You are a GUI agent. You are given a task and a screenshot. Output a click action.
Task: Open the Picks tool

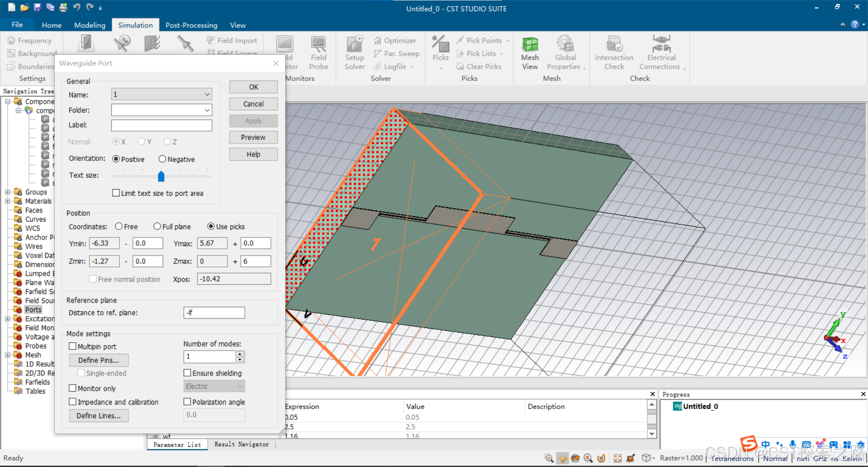coord(440,53)
